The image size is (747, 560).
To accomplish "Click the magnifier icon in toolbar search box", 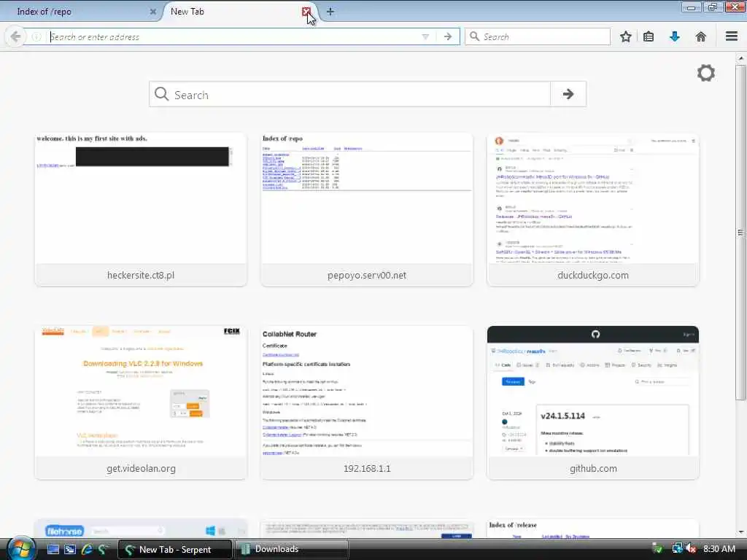I will click(x=474, y=36).
